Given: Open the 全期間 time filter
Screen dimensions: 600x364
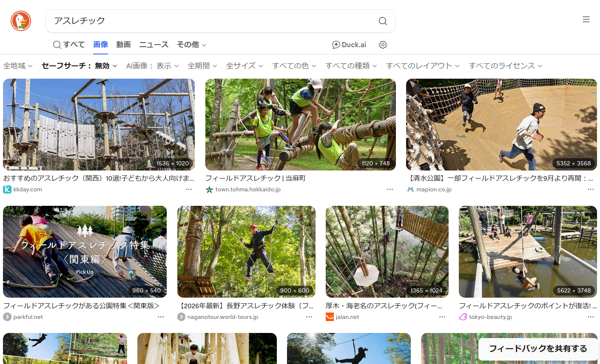Looking at the screenshot, I should 202,66.
